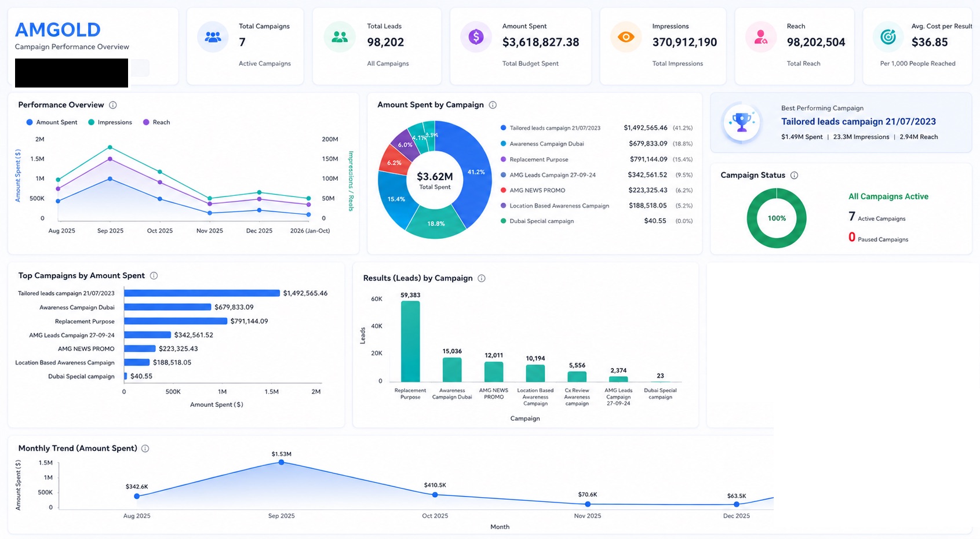Image resolution: width=980 pixels, height=539 pixels.
Task: Click the green Total Leads group icon
Action: [340, 37]
